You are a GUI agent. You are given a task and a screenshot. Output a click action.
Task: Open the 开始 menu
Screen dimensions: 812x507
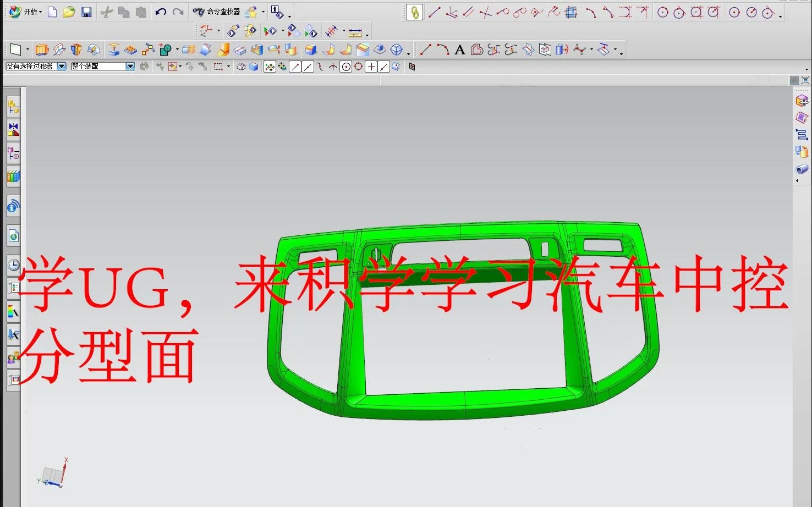pyautogui.click(x=29, y=12)
